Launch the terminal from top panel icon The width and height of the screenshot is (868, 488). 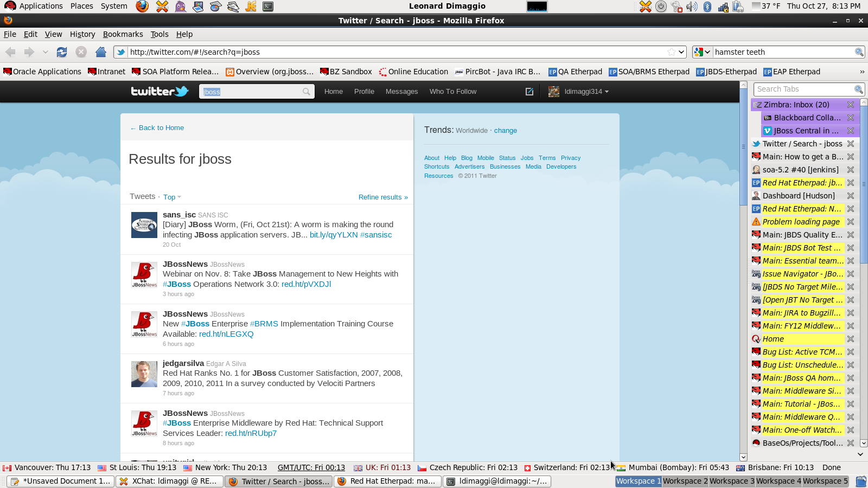(x=268, y=7)
